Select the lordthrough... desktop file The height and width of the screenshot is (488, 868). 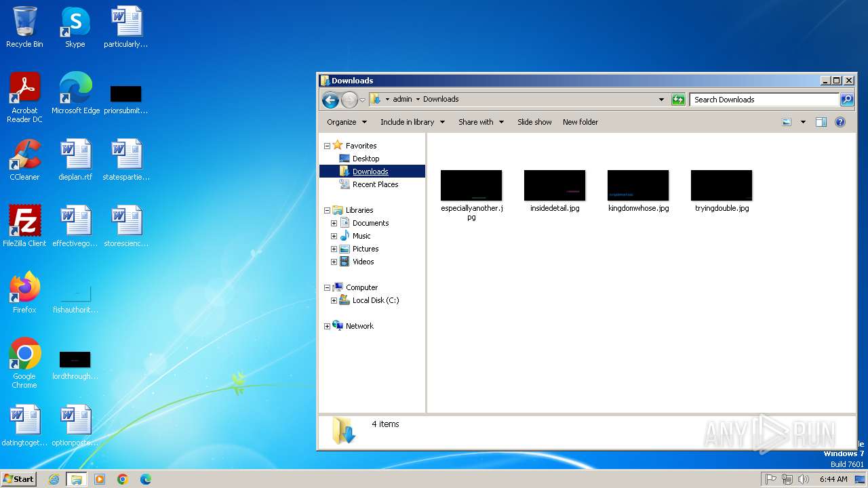click(75, 365)
